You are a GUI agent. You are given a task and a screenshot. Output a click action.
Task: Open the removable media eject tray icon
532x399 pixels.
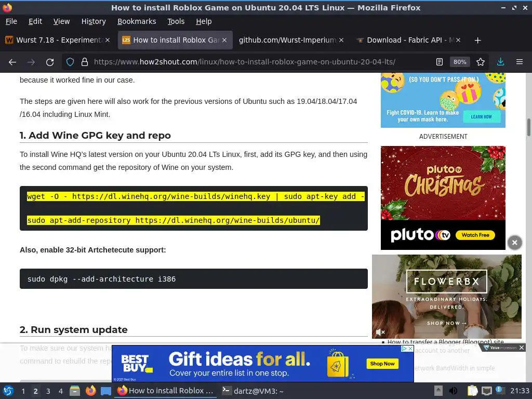[438, 391]
